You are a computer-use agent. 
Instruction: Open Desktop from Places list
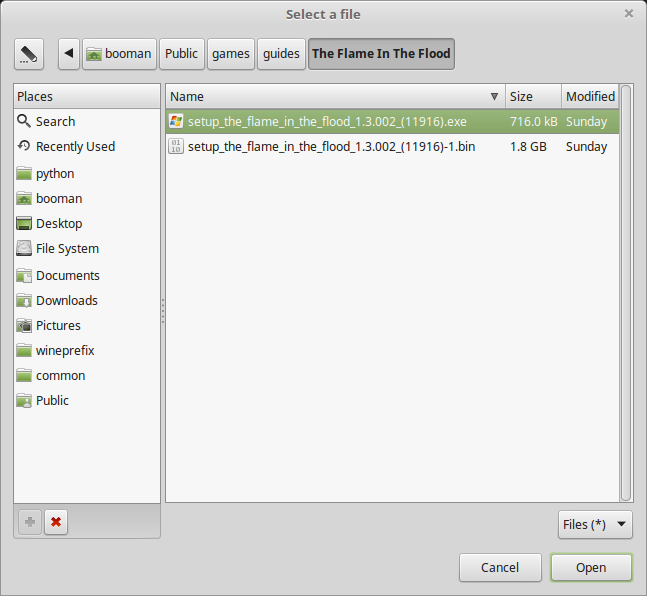point(87,224)
